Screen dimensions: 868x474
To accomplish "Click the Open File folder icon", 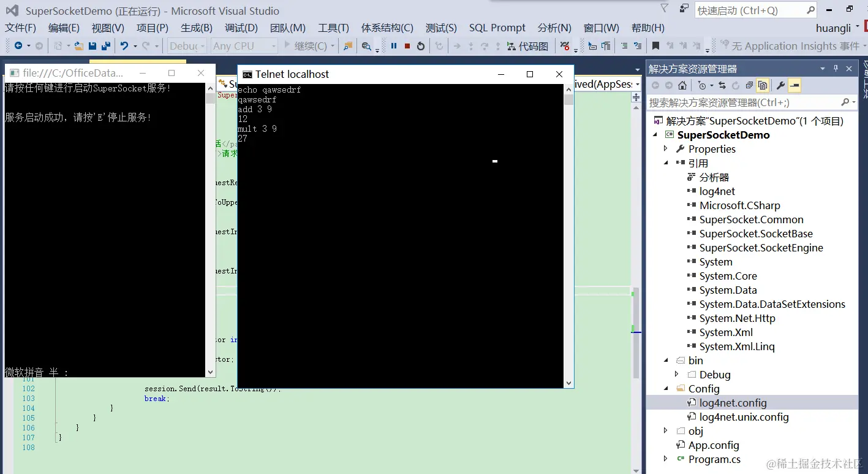I will [x=78, y=46].
